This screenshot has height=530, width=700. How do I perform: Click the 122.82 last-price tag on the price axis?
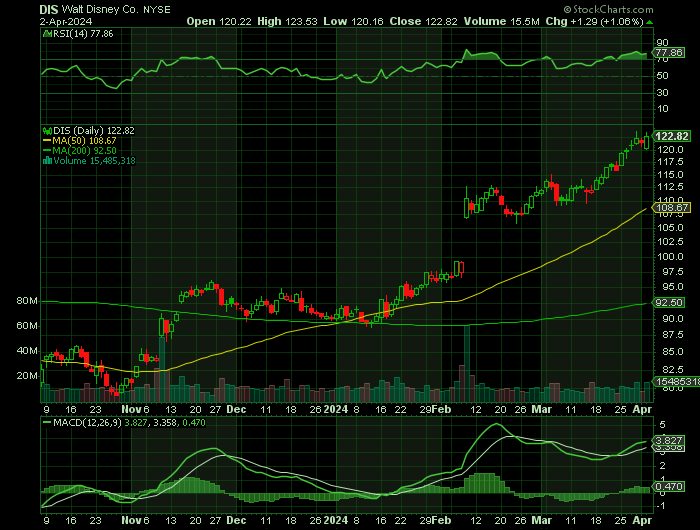pyautogui.click(x=671, y=136)
